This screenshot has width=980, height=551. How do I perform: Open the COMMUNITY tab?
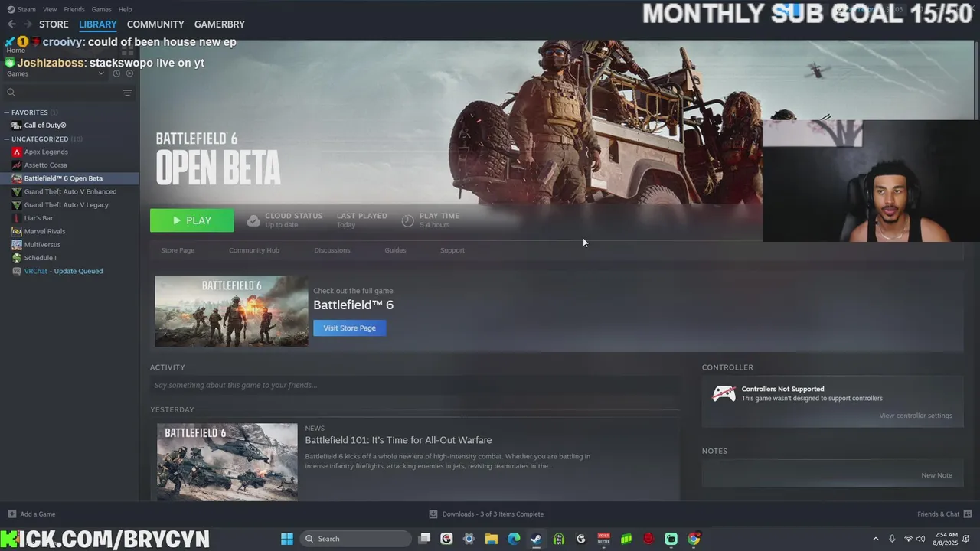155,24
